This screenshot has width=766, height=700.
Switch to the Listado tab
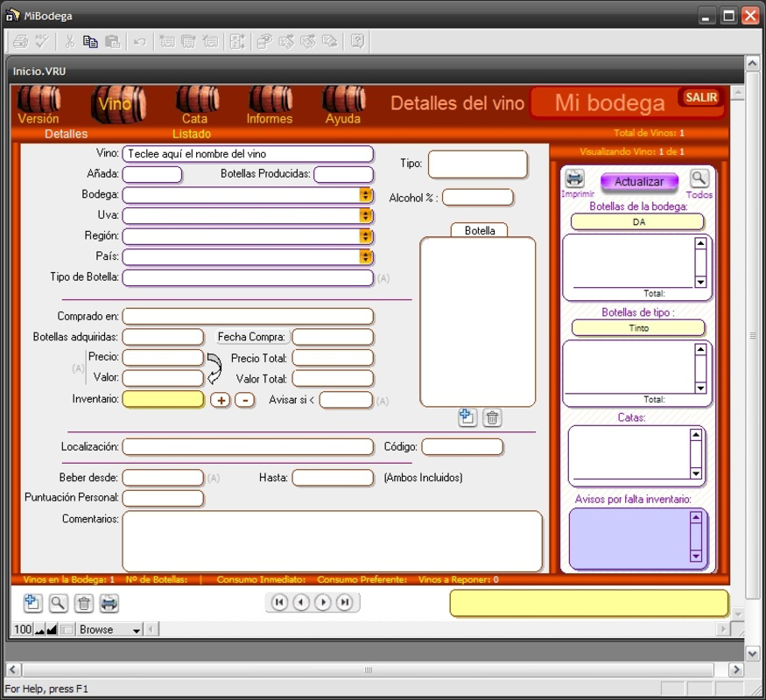(192, 134)
